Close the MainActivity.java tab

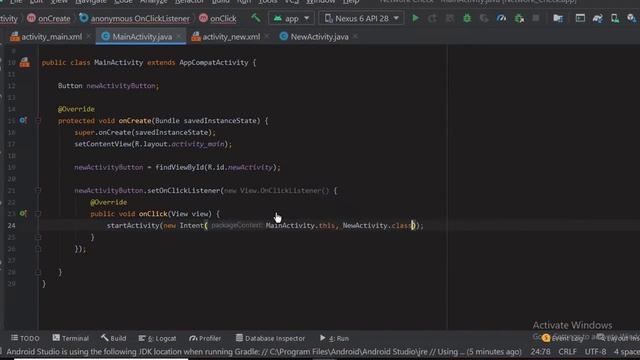pos(179,37)
